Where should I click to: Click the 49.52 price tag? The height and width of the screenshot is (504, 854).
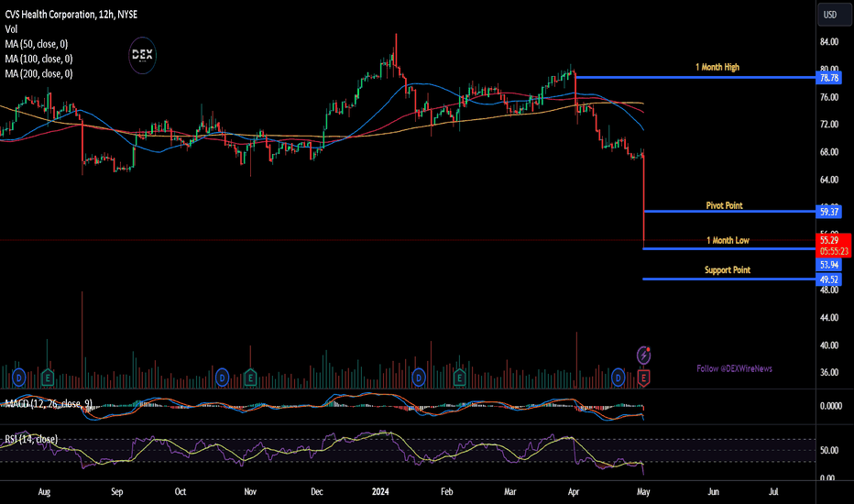(829, 279)
